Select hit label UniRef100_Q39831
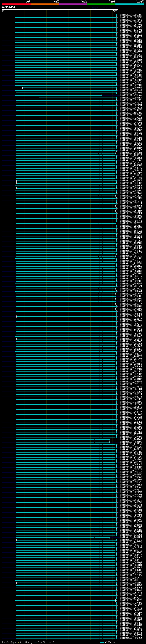The image size is (146, 644). point(131,387)
